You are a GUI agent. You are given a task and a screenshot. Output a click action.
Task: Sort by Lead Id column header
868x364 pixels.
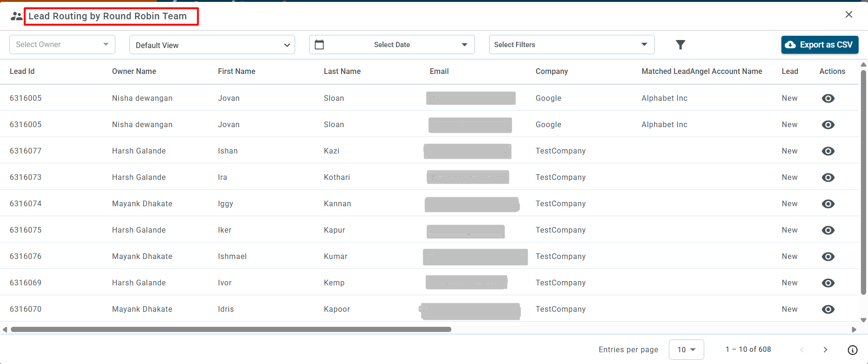[x=22, y=72]
